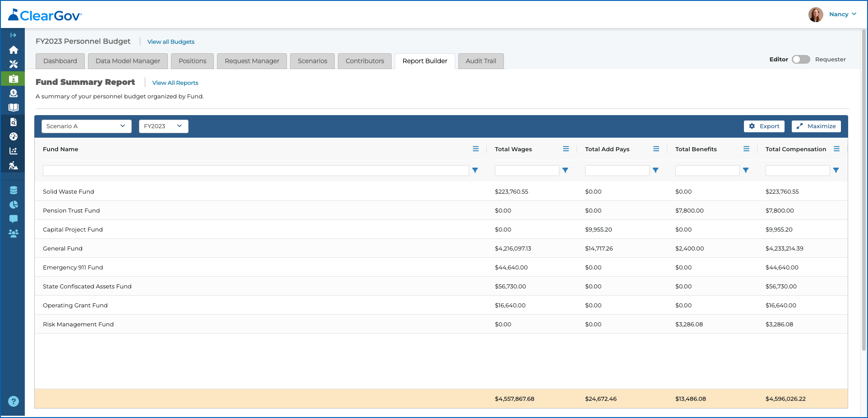Click the Total Wages column filter icon
The image size is (868, 418).
tap(565, 170)
